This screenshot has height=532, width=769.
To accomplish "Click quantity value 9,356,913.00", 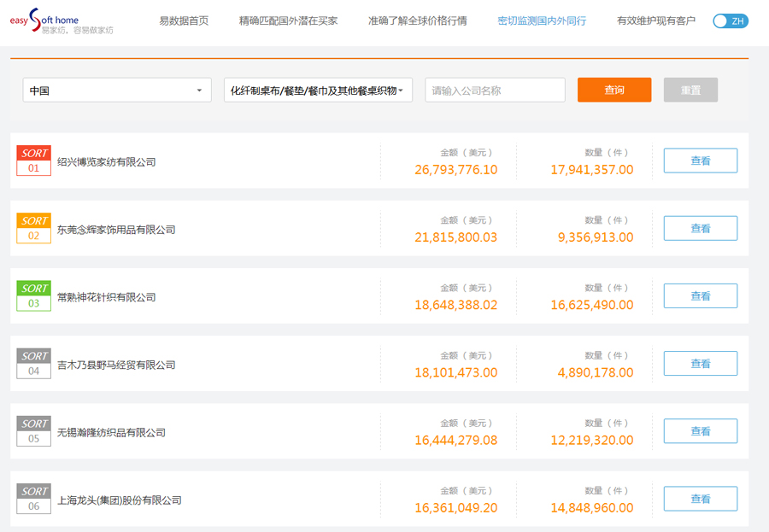I will point(596,237).
